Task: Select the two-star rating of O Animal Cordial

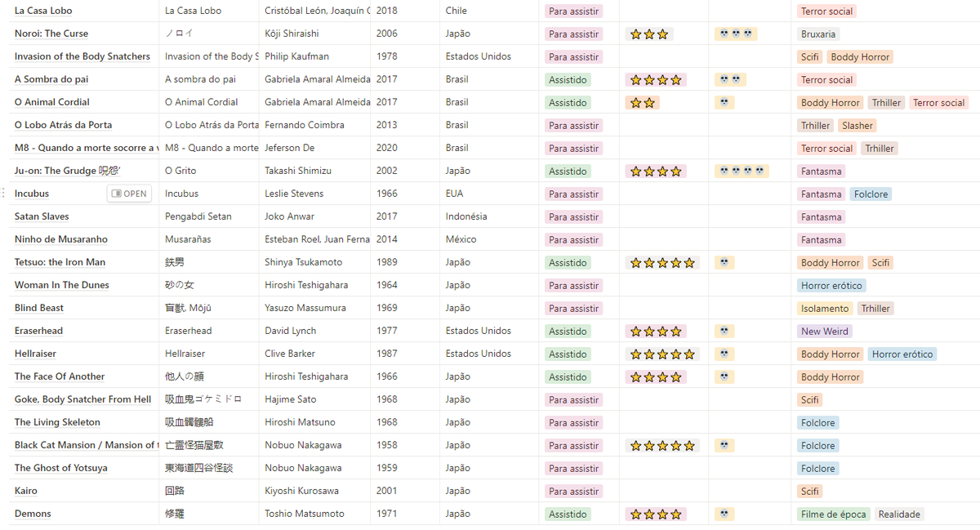Action: [x=643, y=103]
